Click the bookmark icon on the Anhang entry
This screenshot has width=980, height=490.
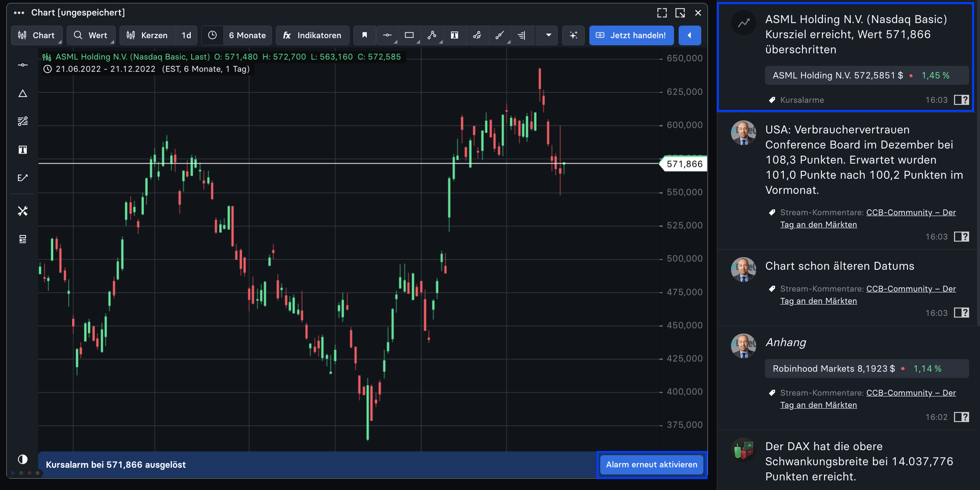tap(961, 417)
